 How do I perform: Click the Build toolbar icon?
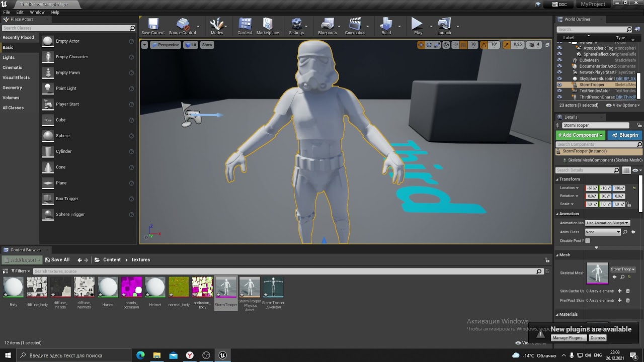(386, 26)
